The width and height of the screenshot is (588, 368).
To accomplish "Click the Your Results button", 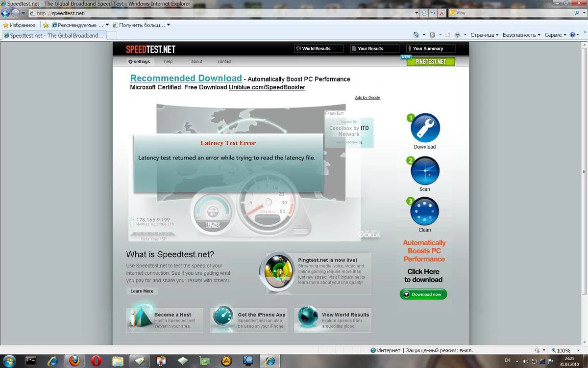I will (374, 49).
